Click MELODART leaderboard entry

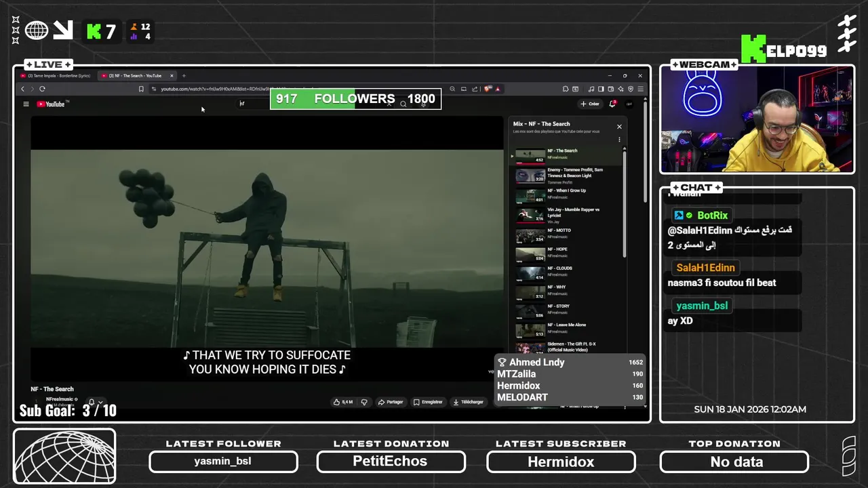[570, 397]
